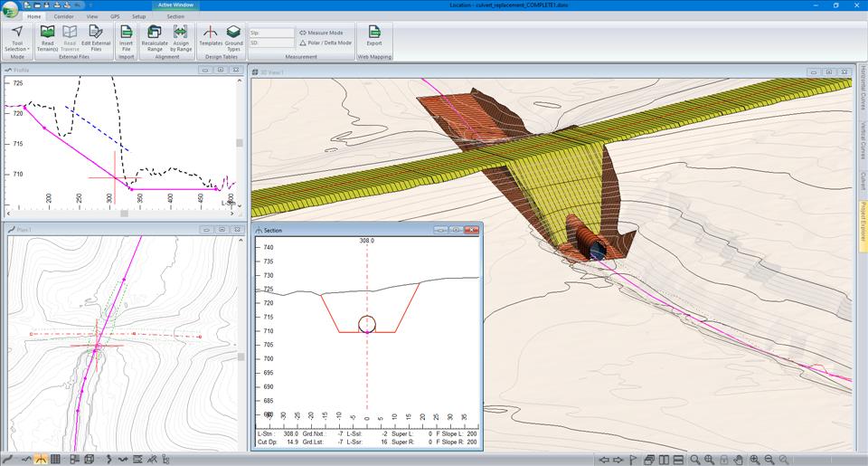Toggle the highlighted section view button at bottom-left
This screenshot has width=868, height=466.
[x=41, y=460]
